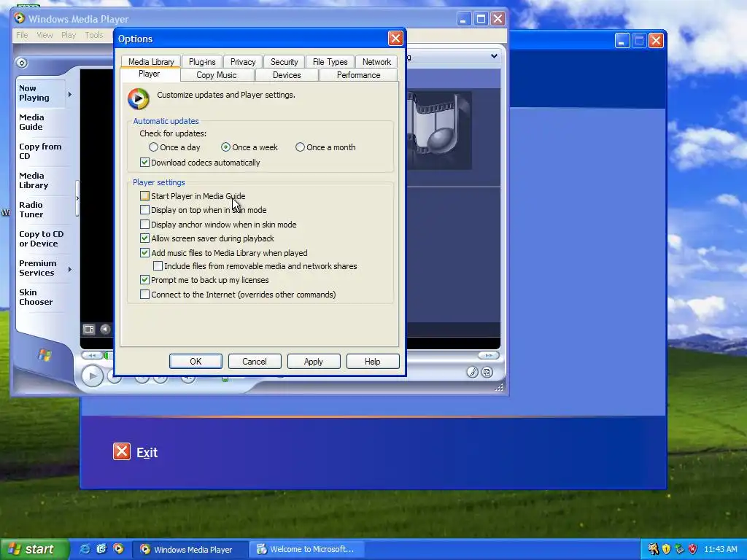Expand the Now Playing arrow

tap(70, 94)
